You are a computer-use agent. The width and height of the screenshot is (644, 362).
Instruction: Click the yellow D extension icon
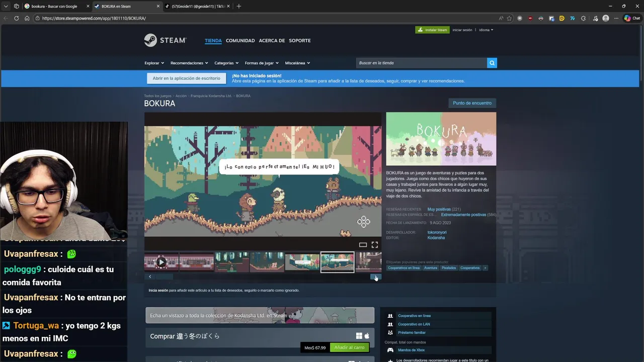[562, 18]
